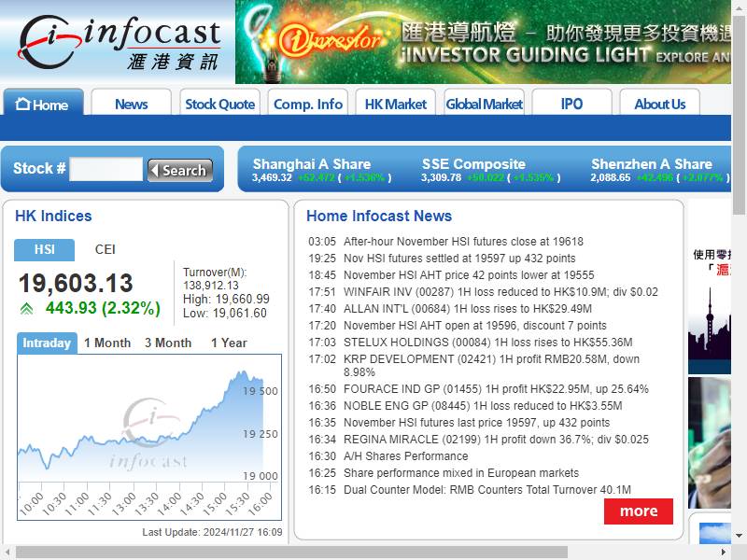The width and height of the screenshot is (747, 560).
Task: Open the IPO tab
Action: point(571,103)
